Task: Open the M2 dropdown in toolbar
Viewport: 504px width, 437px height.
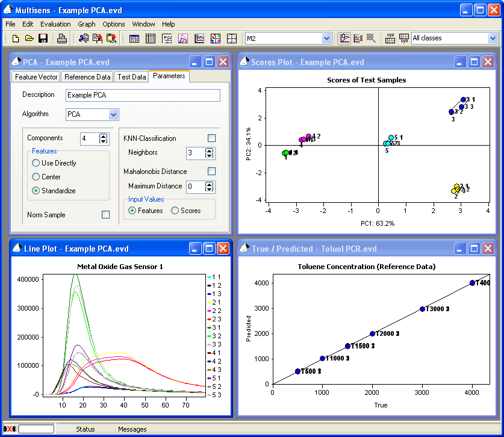Action: point(326,39)
